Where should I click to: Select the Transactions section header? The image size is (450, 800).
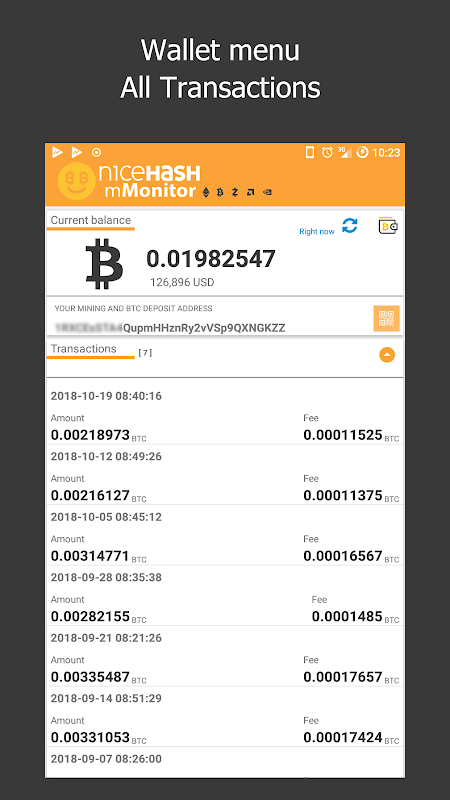pos(84,349)
